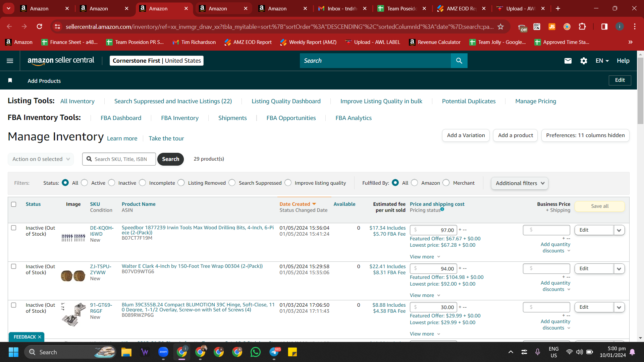This screenshot has width=644, height=362.
Task: Click the Speedbor drill bits product thumbnail
Action: [73, 238]
